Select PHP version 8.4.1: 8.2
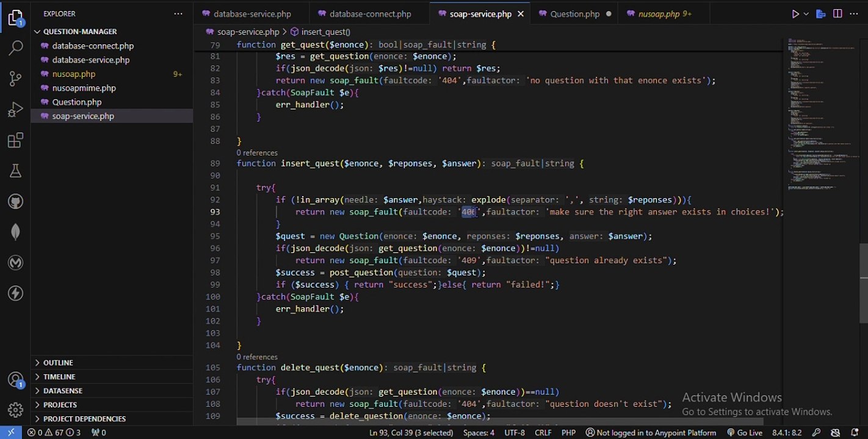 (786, 432)
